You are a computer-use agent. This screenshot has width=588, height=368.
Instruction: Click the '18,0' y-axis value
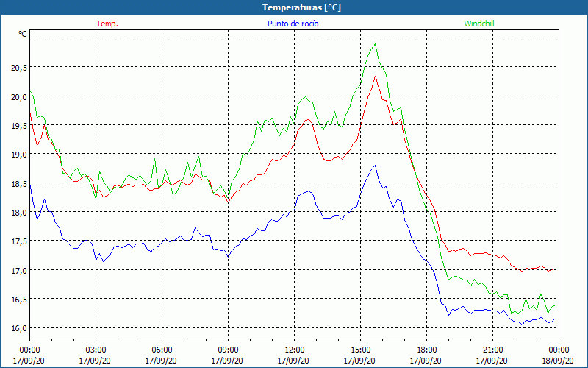[19, 213]
